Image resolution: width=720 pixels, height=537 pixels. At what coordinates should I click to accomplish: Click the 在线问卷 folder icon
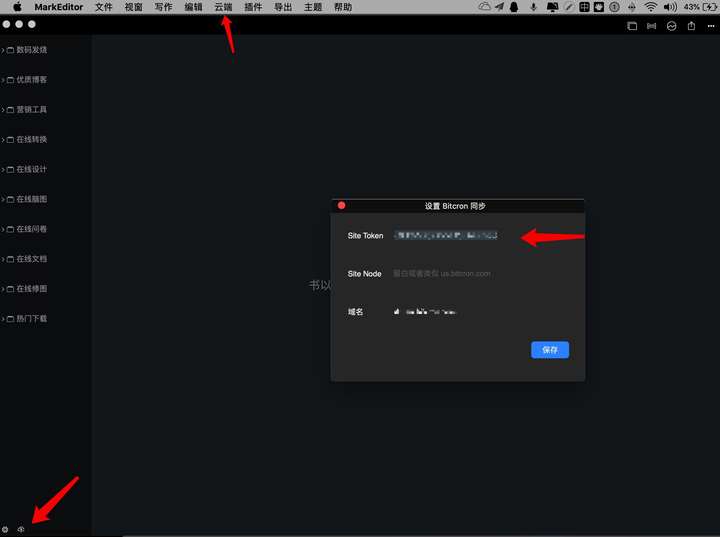10,229
